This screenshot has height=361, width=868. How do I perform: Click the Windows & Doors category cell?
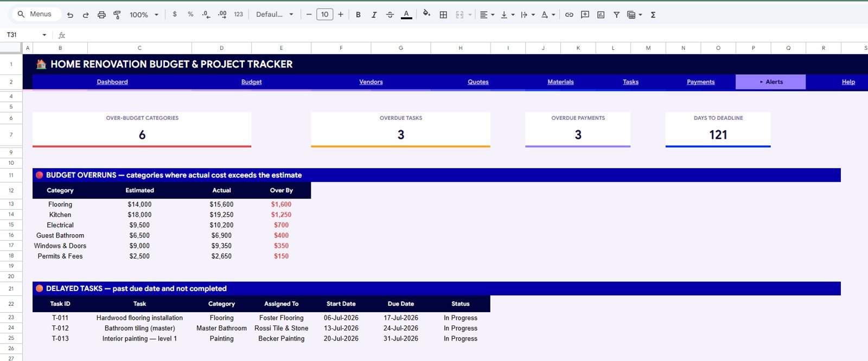click(x=60, y=246)
